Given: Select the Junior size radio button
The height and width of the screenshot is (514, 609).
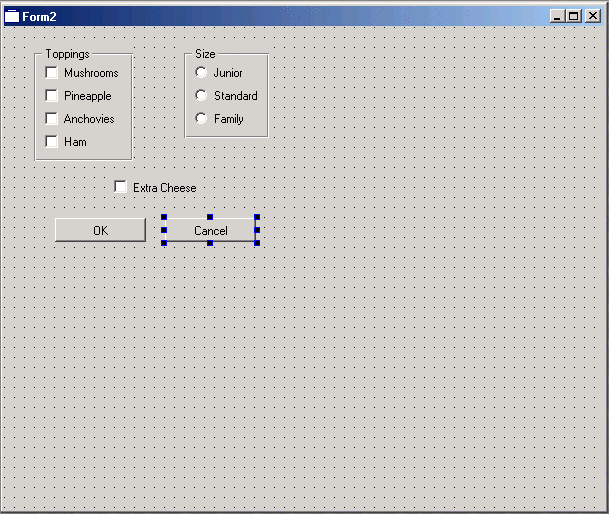Looking at the screenshot, I should point(201,73).
